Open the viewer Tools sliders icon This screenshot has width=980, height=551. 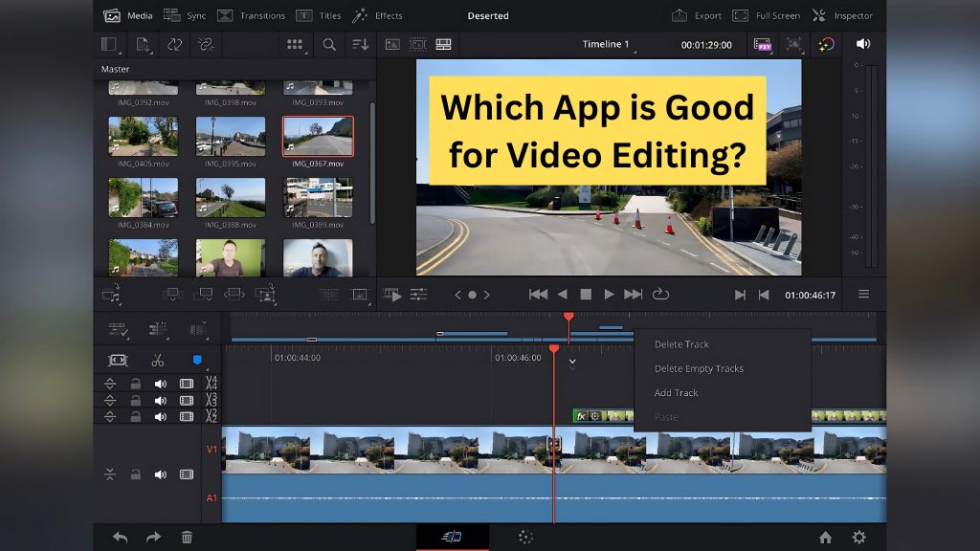(418, 295)
